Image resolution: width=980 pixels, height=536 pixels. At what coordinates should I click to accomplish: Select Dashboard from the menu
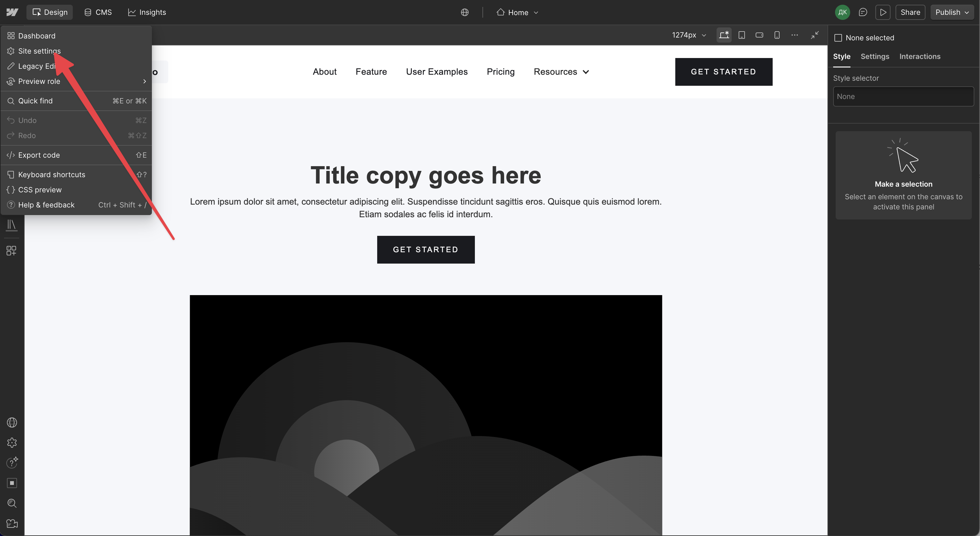click(76, 36)
